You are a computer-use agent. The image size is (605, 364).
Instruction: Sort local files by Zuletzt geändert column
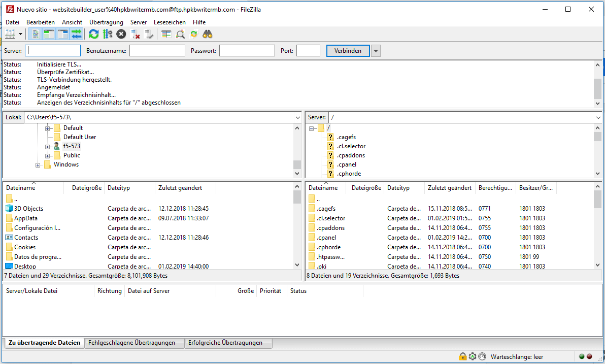tap(186, 188)
